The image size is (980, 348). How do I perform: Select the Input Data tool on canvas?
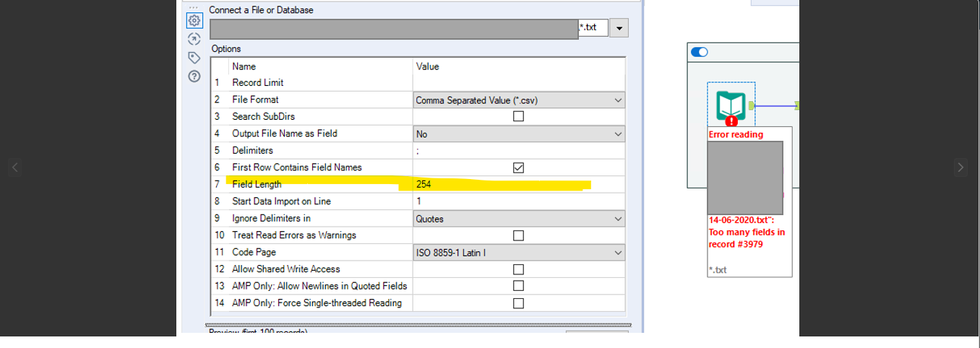(731, 105)
